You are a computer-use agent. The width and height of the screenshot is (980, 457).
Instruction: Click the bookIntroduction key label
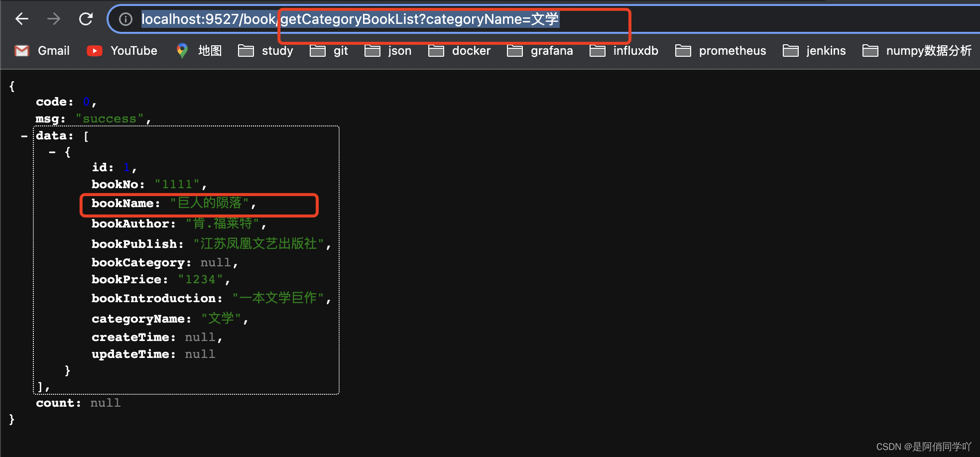tap(157, 298)
